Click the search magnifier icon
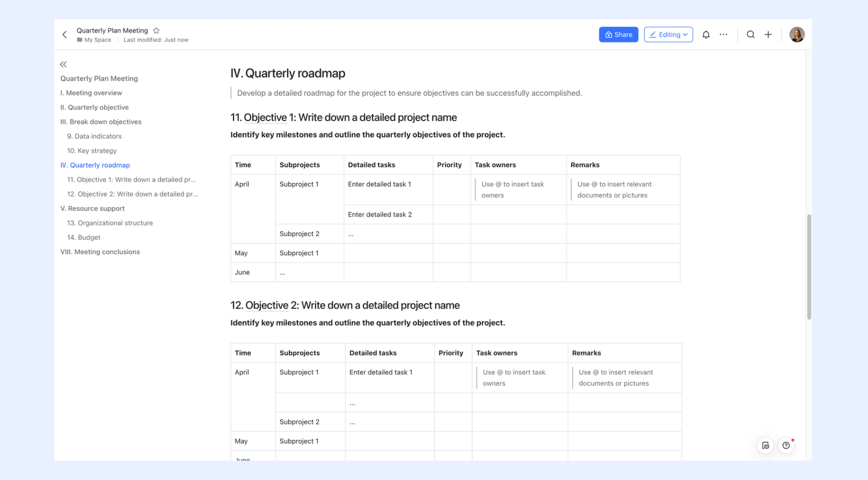 pos(750,35)
